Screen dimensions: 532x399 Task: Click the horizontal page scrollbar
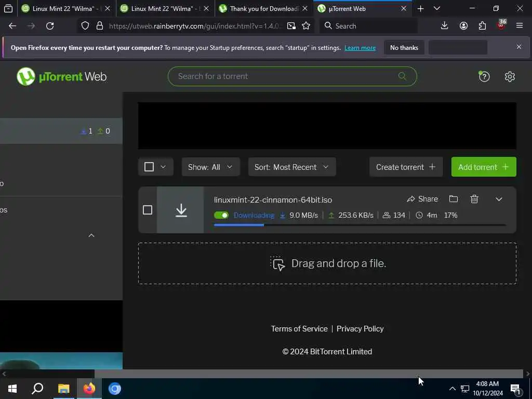pos(309,374)
